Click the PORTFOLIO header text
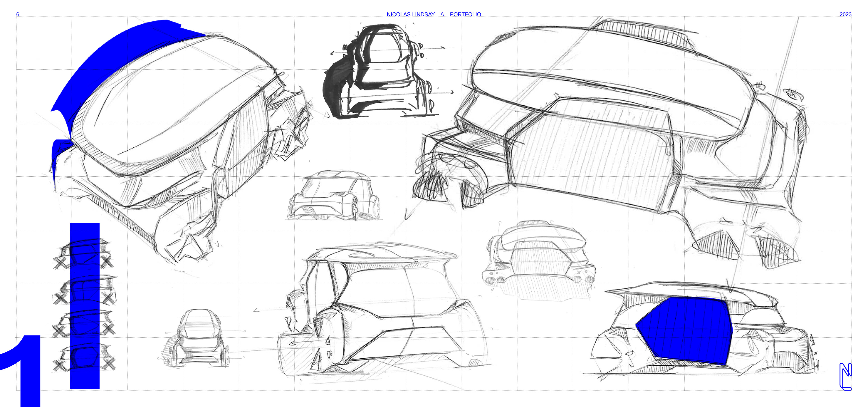The width and height of the screenshot is (868, 407). click(465, 14)
